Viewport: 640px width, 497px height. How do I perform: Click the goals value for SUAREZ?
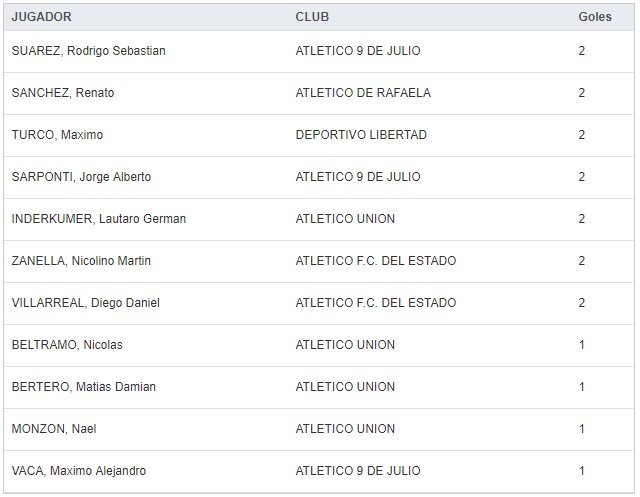[582, 51]
